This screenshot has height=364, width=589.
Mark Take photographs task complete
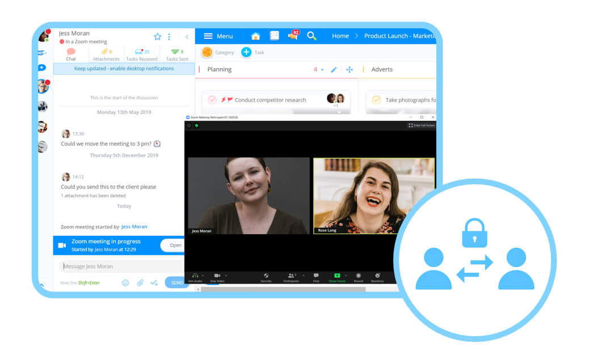coord(376,100)
